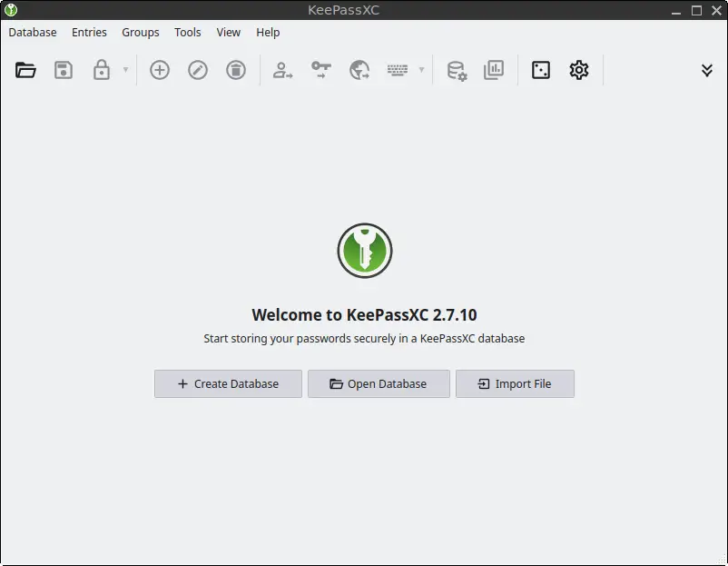The width and height of the screenshot is (728, 566).
Task: Click the Add New Entry plus icon
Action: click(x=160, y=70)
